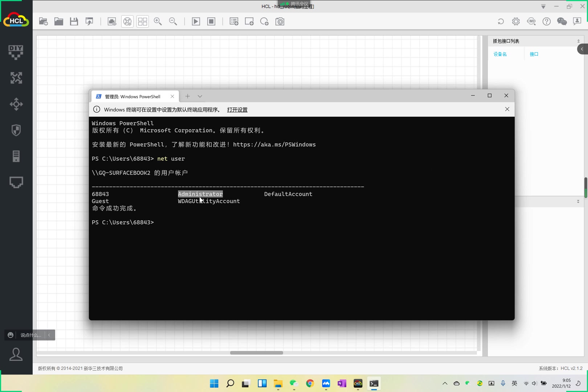Screen dimensions: 588x392
Task: Export the project toolbar icon
Action: tap(89, 21)
